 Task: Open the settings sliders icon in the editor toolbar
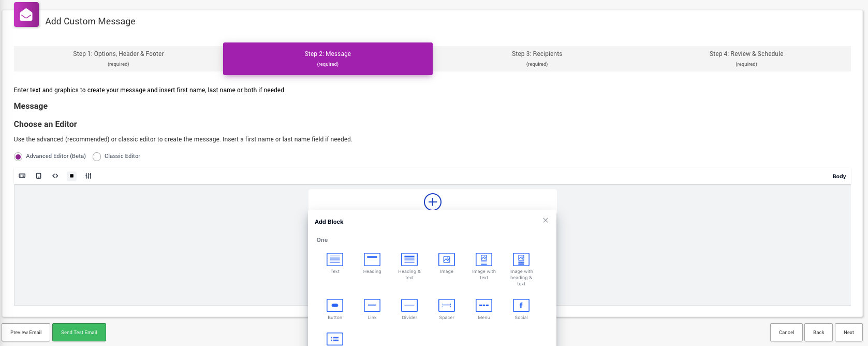pos(89,176)
